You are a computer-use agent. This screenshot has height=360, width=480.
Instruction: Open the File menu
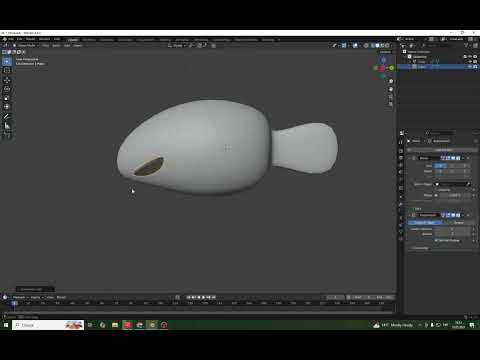pos(11,39)
